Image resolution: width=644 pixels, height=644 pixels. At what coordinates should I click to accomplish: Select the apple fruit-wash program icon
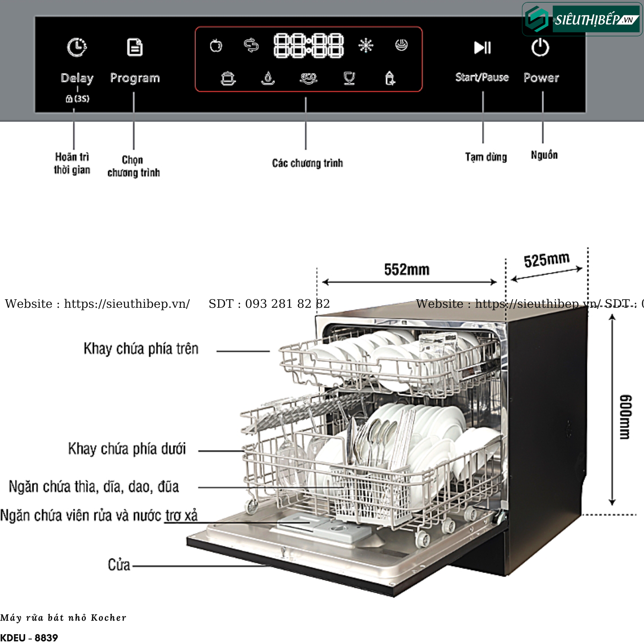pyautogui.click(x=216, y=45)
